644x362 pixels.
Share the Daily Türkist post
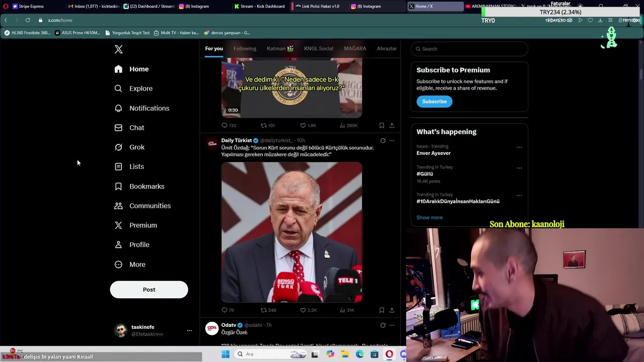coord(392,310)
